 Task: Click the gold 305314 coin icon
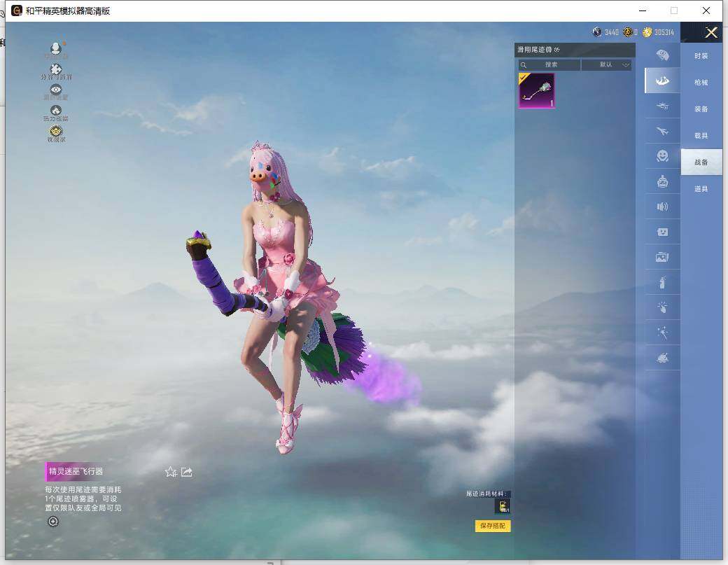[647, 32]
